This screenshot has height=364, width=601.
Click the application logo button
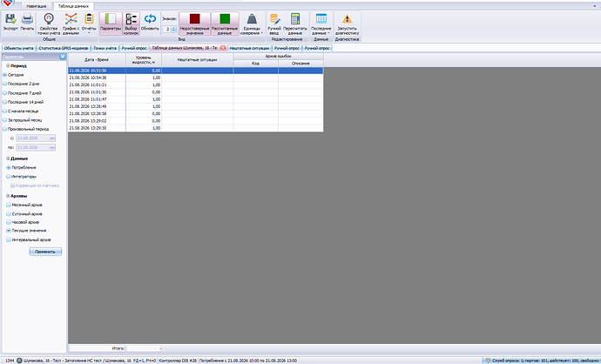(8, 3)
